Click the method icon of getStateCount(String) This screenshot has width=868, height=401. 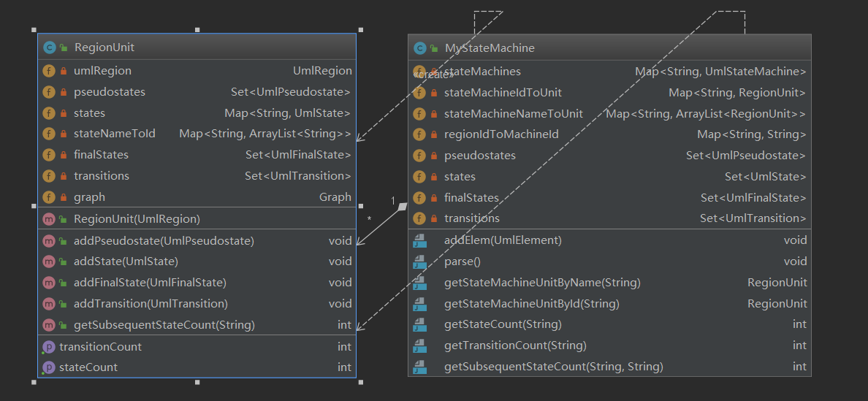419,324
